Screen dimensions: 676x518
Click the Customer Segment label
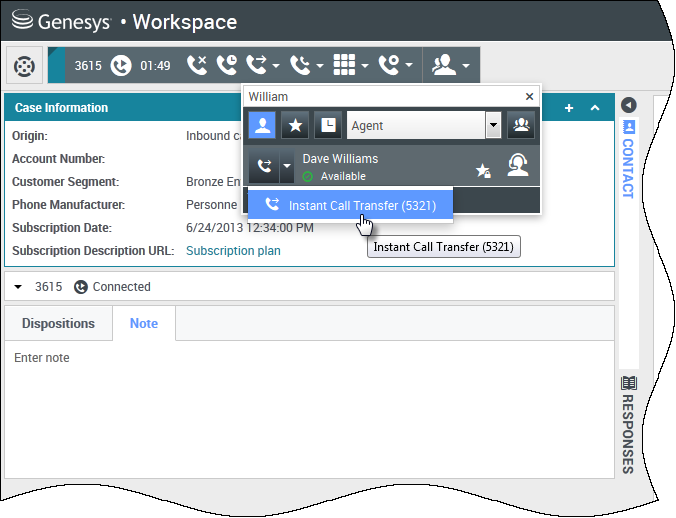[66, 182]
